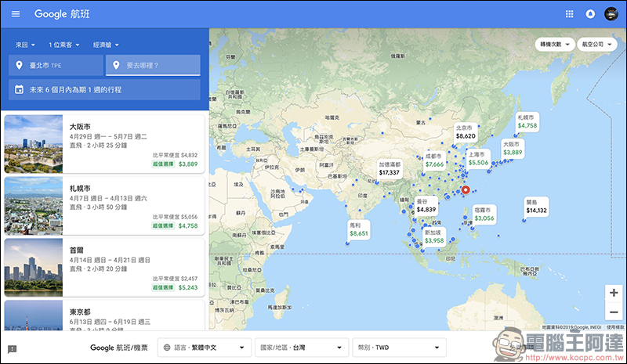Click the 成都市 $7,666 map label
This screenshot has width=627, height=364.
[x=434, y=160]
